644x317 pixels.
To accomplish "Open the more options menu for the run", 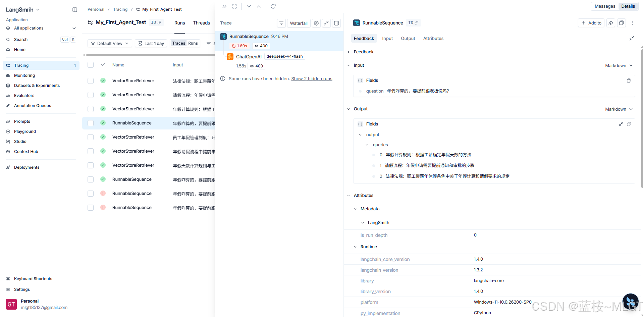I will point(632,23).
